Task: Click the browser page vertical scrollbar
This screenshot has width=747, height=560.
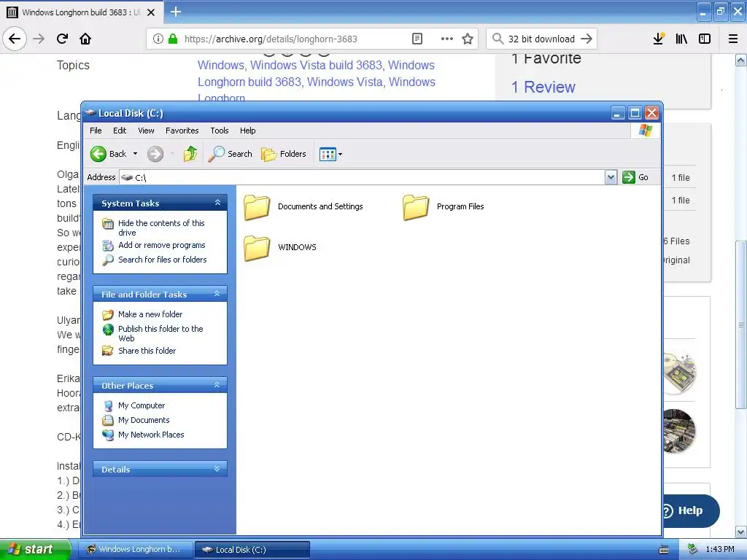Action: click(x=741, y=324)
